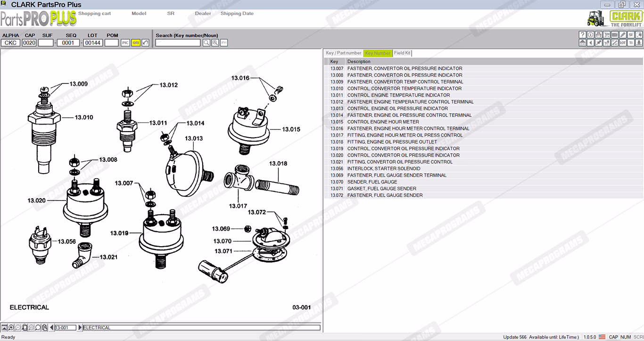The image size is (644, 341).
Task: Click the home icon in the toolbar
Action: [582, 43]
